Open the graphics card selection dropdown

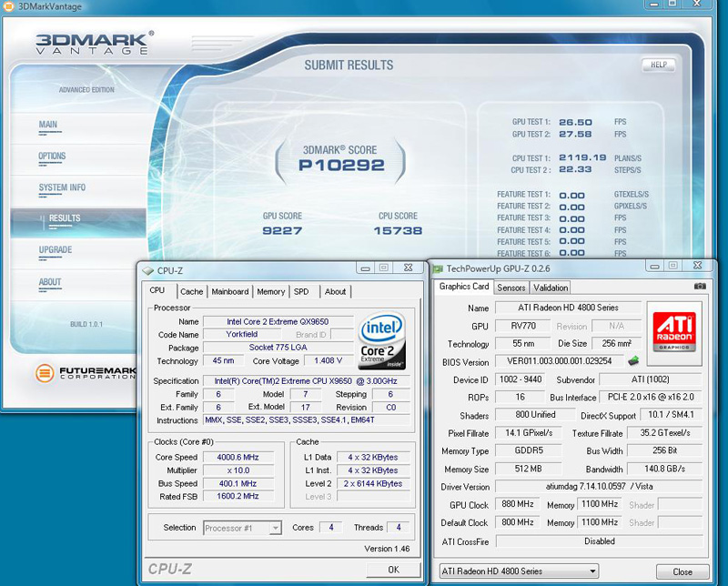pos(518,571)
